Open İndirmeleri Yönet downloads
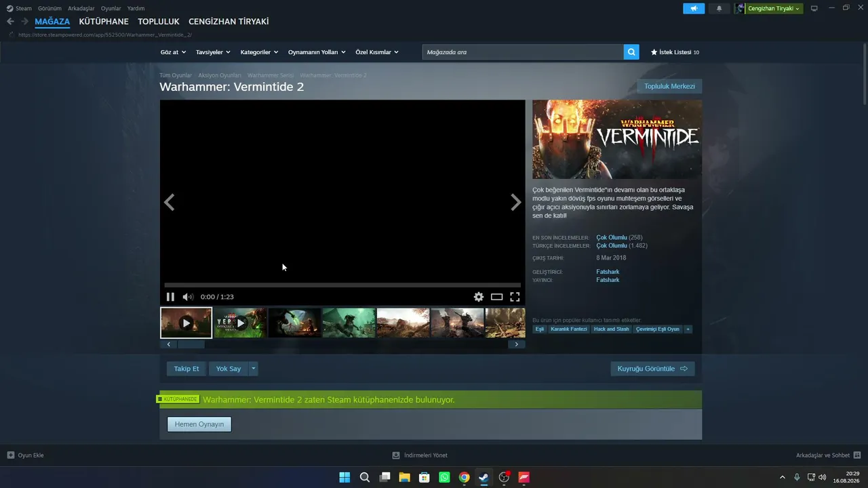868x488 pixels. (420, 455)
